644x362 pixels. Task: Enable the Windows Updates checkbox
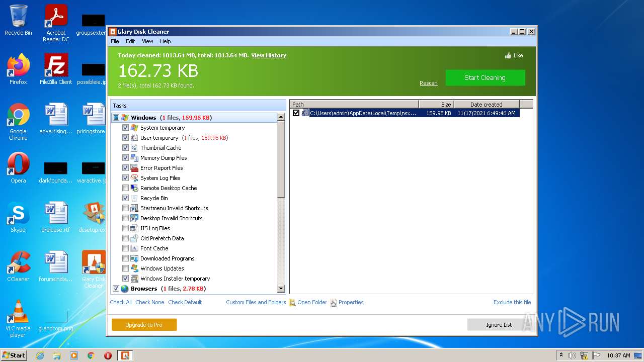pyautogui.click(x=126, y=268)
